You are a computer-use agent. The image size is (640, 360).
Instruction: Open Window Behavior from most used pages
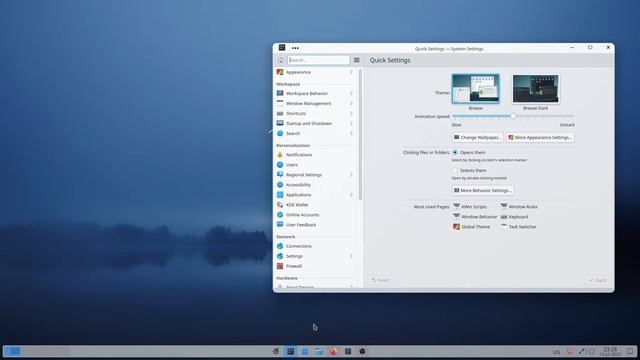pos(475,217)
